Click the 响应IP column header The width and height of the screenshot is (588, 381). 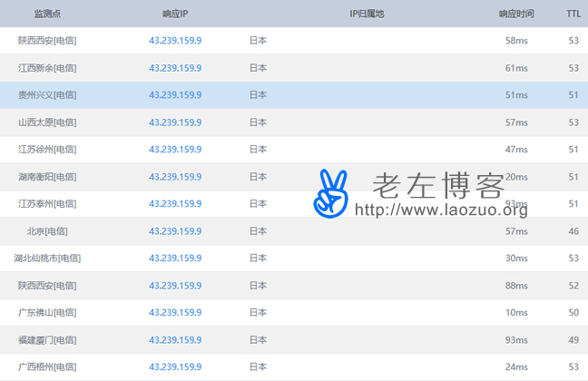175,14
